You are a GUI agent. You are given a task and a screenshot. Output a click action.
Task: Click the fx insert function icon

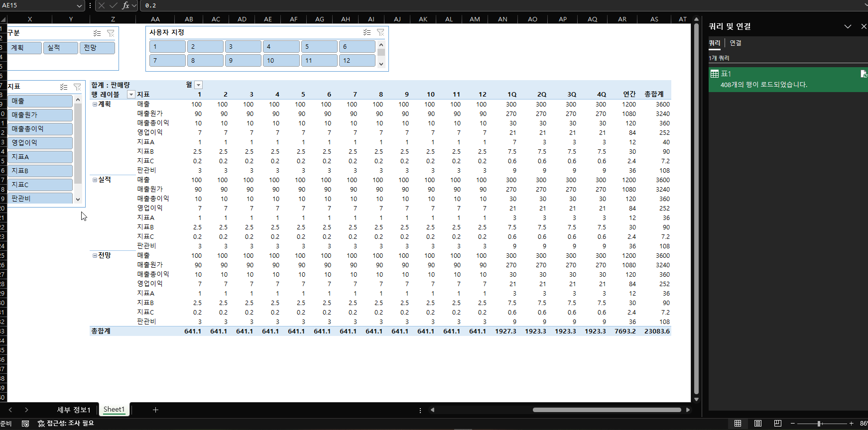125,5
